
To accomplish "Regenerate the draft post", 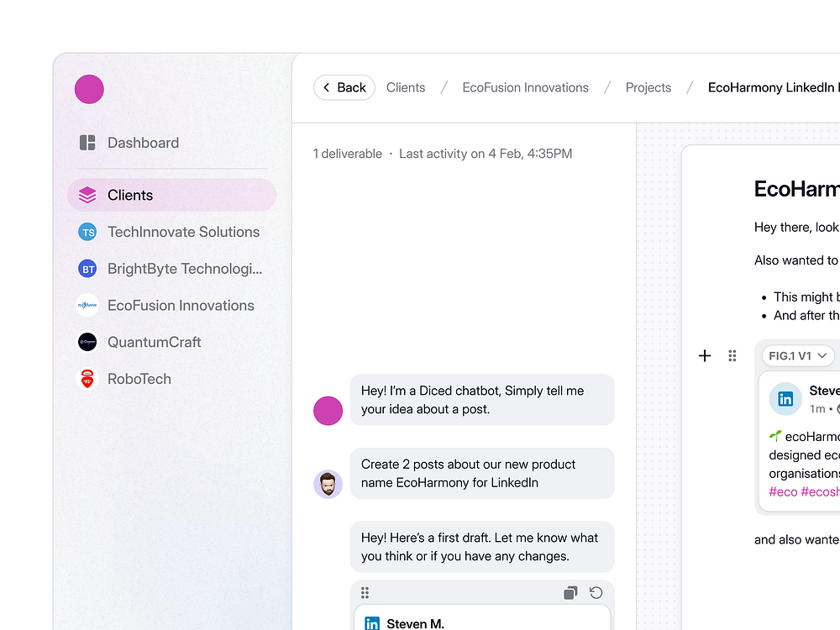I will (x=596, y=592).
